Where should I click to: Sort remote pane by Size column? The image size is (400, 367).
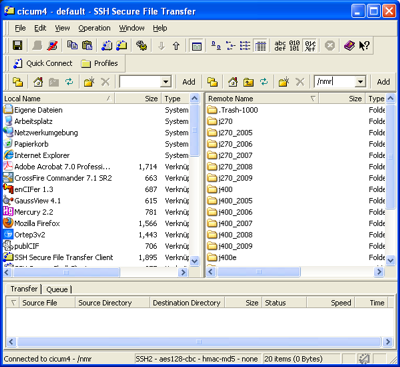(x=342, y=99)
